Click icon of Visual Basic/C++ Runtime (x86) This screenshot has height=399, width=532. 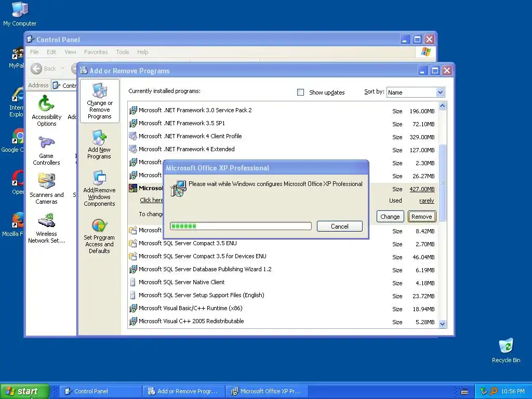click(x=133, y=309)
